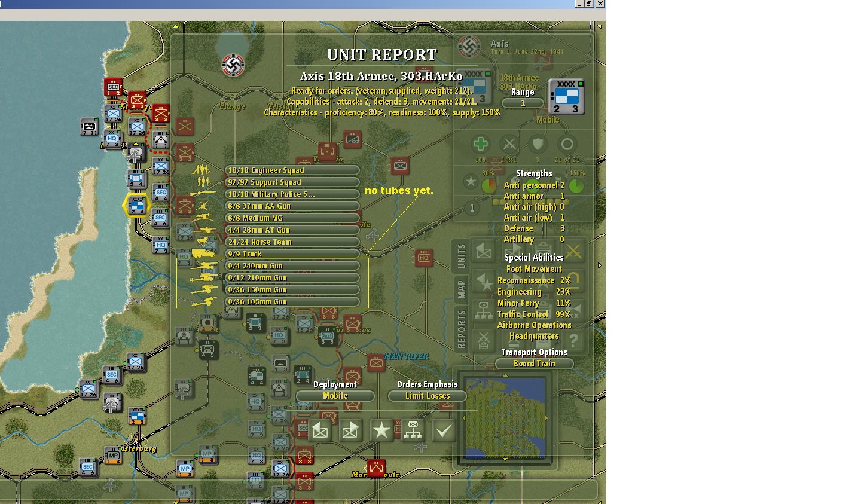
Task: Click the 9/9 Truck row
Action: point(292,254)
